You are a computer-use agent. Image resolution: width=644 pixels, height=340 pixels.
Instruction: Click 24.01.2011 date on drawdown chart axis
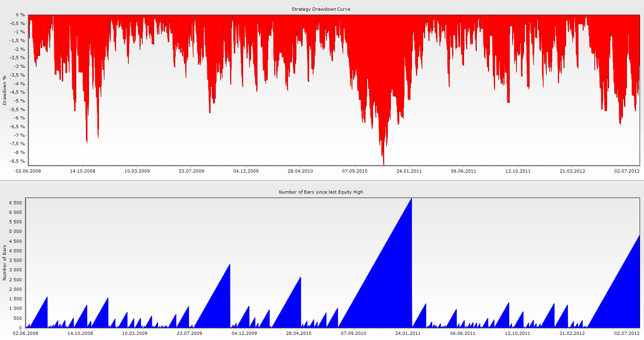pyautogui.click(x=409, y=171)
